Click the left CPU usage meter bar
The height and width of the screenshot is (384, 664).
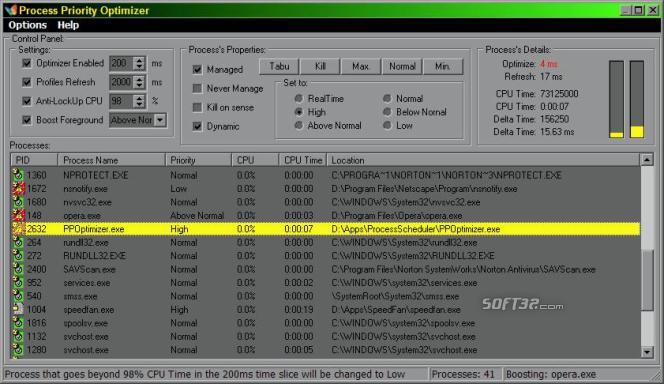pos(617,99)
